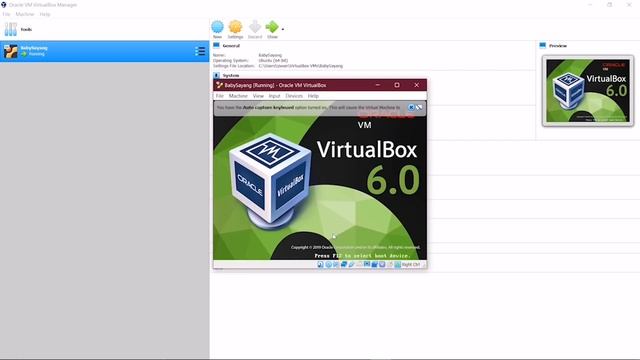Viewport: 640px width, 360px height.
Task: Maximize the BabySayang VM window
Action: pyautogui.click(x=397, y=85)
